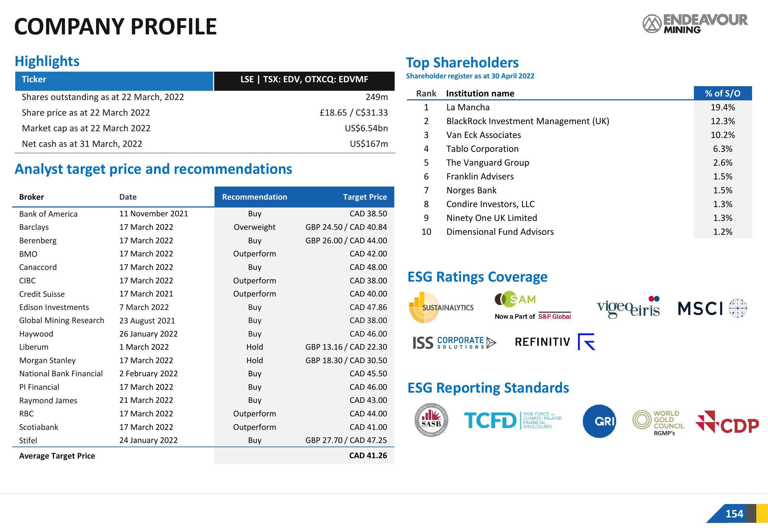Click the ISS Corporate Solutions logo
Viewport: 768px width, 532px height.
pyautogui.click(x=454, y=343)
